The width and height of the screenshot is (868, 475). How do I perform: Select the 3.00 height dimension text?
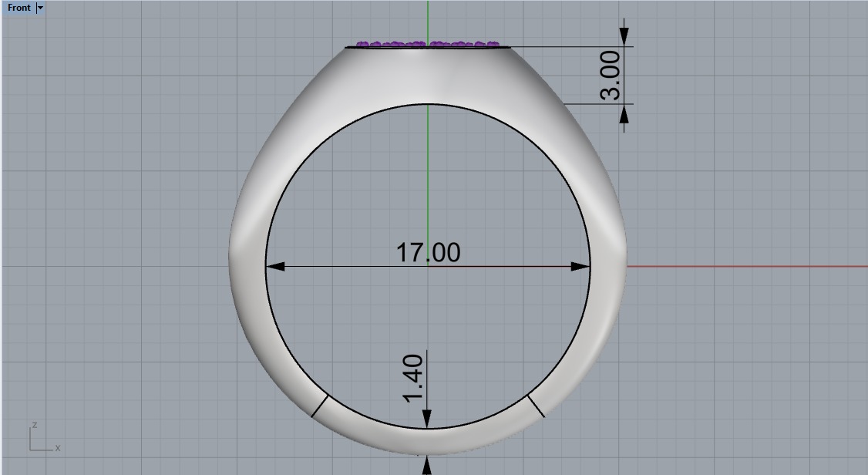coord(611,76)
